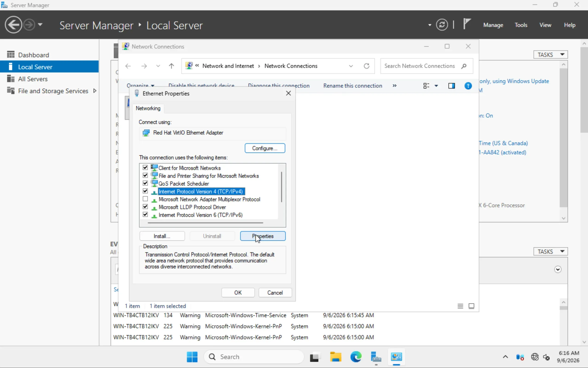588x368 pixels.
Task: Open recent locations chevron in Network Connections
Action: (x=158, y=66)
